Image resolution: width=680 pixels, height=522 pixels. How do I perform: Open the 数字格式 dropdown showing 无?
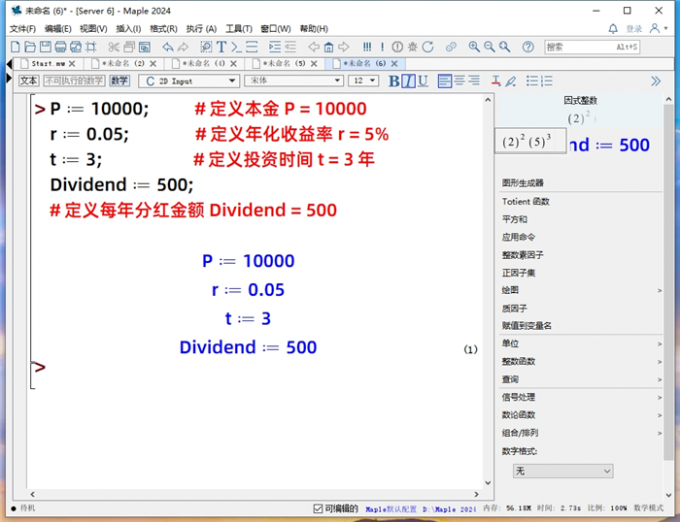(x=563, y=470)
